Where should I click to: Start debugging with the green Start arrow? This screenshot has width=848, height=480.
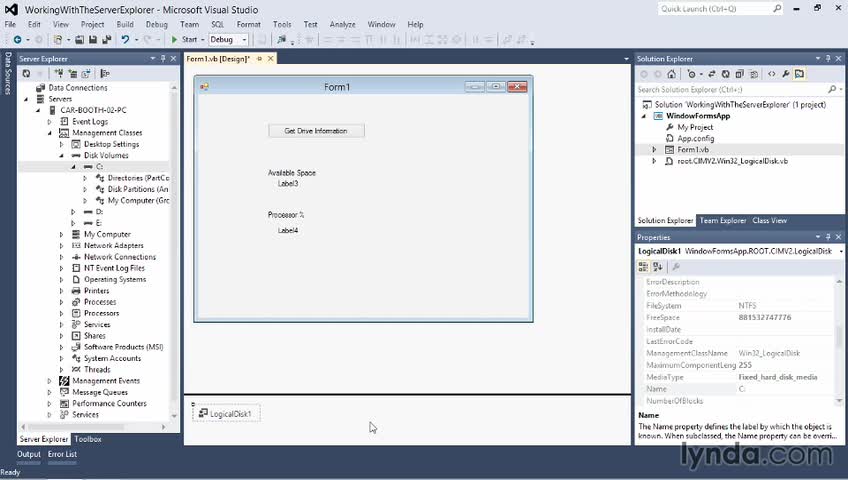tap(174, 39)
